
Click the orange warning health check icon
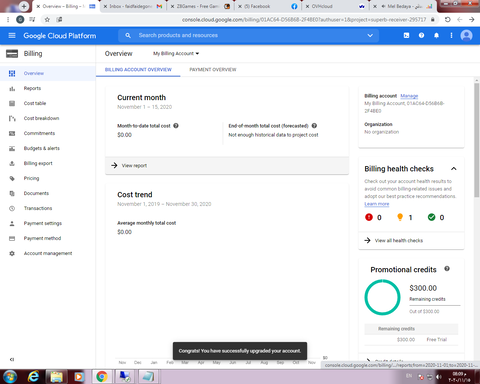point(400,217)
